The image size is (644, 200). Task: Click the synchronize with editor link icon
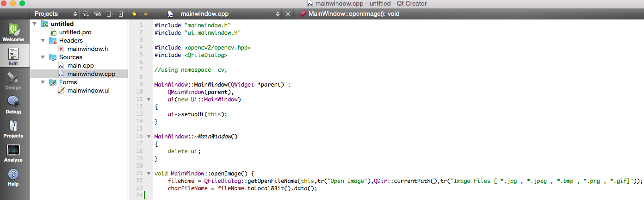click(x=98, y=14)
